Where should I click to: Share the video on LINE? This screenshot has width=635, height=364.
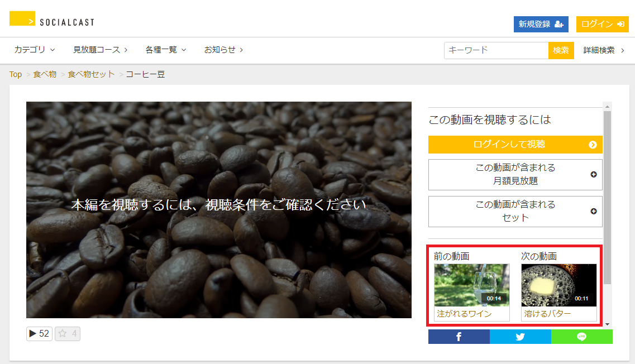click(x=582, y=337)
